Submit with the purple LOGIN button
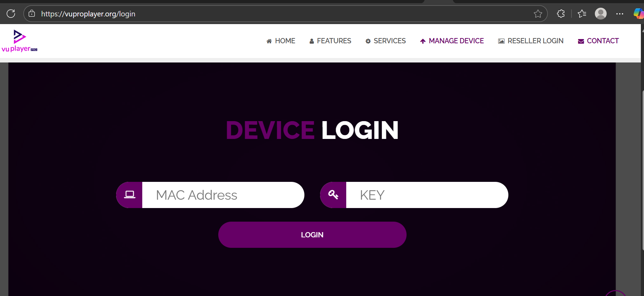This screenshot has height=296, width=644. pos(312,235)
